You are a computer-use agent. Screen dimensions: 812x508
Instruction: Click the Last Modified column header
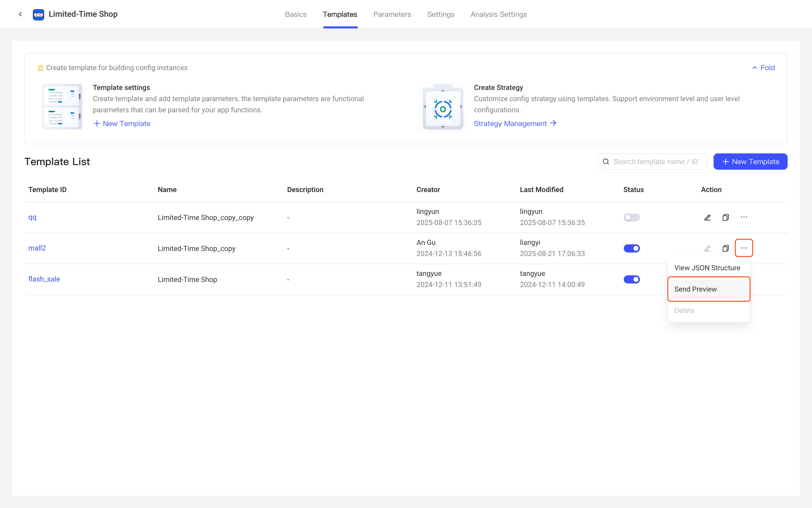click(x=542, y=189)
